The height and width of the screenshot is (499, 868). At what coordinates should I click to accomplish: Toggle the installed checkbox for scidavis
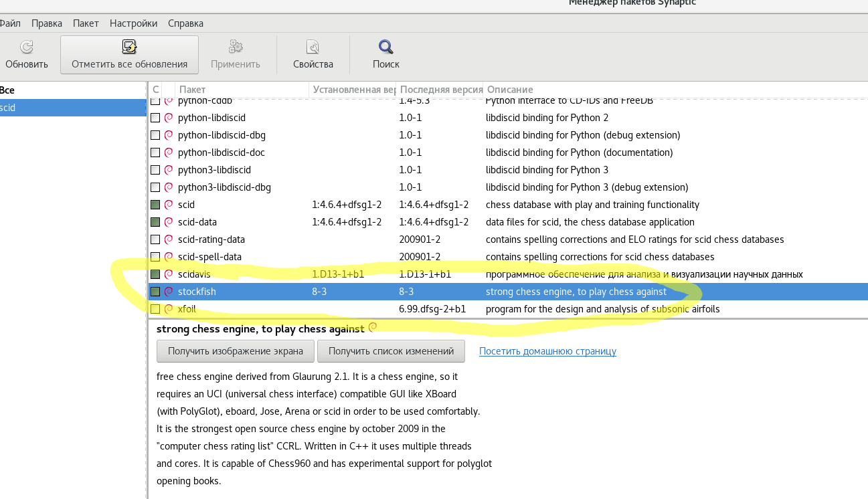(155, 274)
